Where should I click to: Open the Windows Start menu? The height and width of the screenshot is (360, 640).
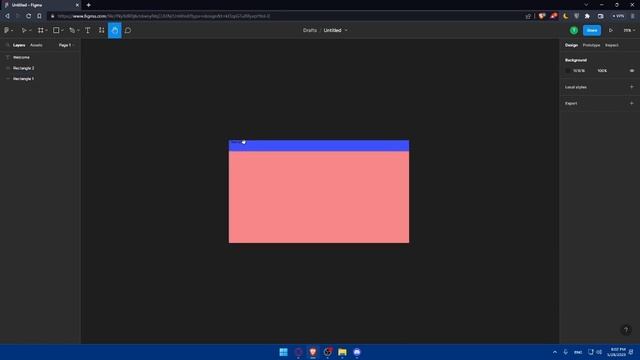pos(283,352)
